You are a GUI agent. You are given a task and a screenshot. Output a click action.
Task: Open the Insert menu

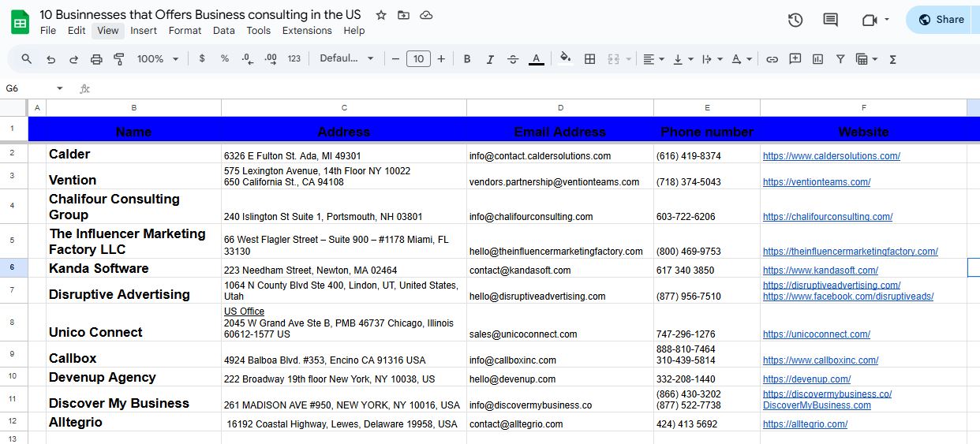(x=144, y=31)
